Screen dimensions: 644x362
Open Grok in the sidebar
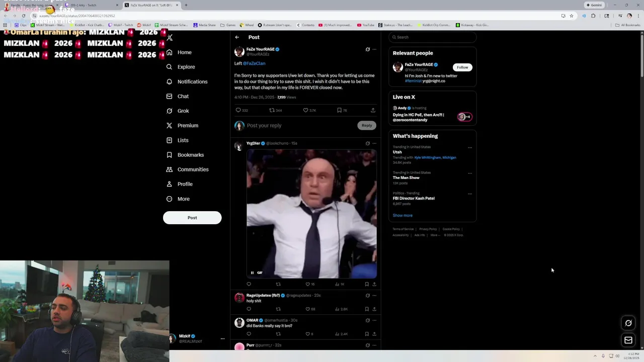[x=178, y=111]
